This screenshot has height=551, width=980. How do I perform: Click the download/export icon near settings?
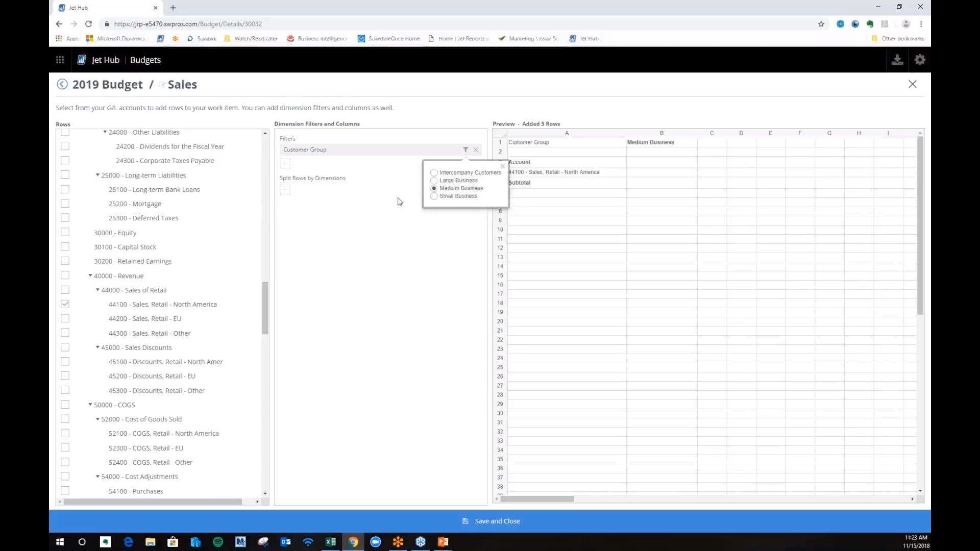897,60
